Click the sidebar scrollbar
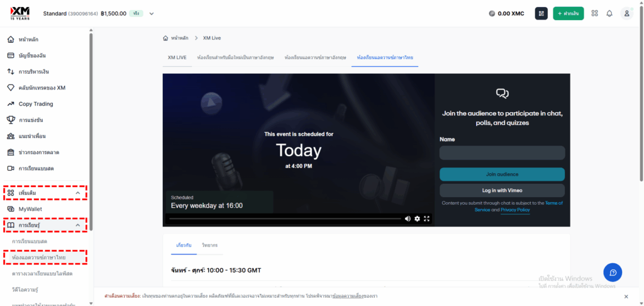Viewport: 644px width, 306px height. pos(91,132)
